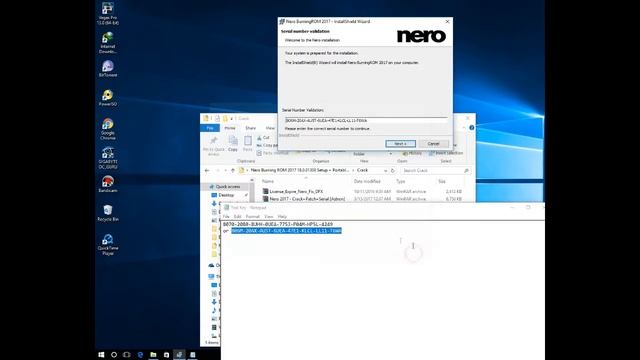Open File Explorer from the taskbar
The width and height of the screenshot is (640, 360).
click(x=153, y=355)
